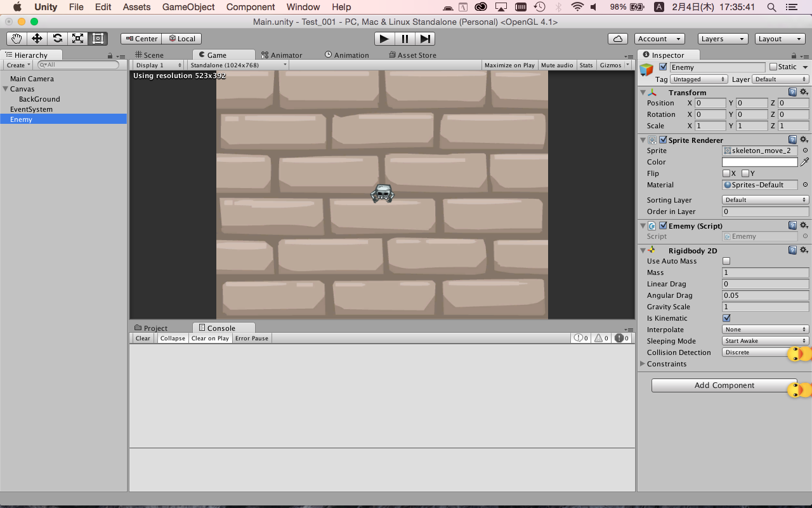Toggle the Static checkbox
This screenshot has height=508, width=812.
pos(773,67)
